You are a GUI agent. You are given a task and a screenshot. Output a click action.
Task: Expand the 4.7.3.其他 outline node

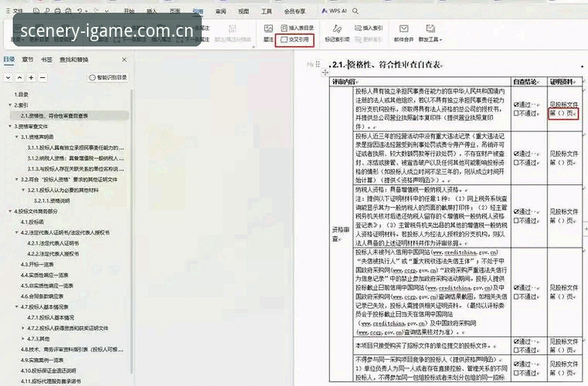pyautogui.click(x=23, y=339)
